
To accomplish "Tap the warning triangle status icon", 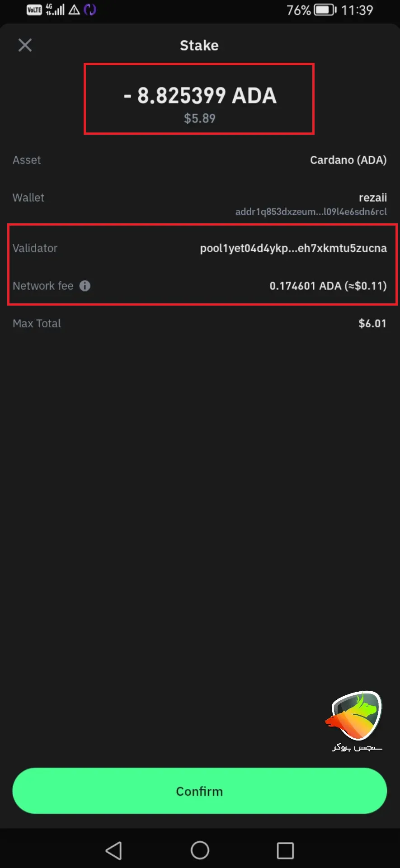I will pyautogui.click(x=74, y=10).
